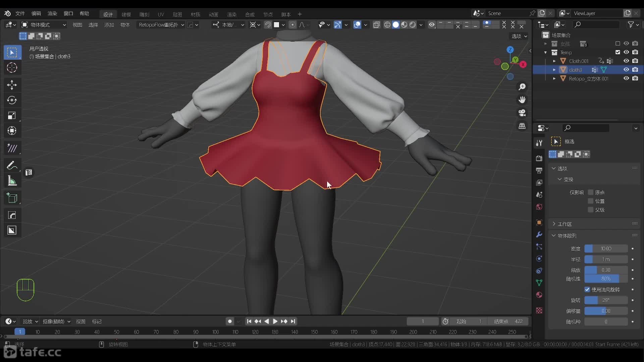Enable 原点 affect-only checkbox

click(x=591, y=192)
